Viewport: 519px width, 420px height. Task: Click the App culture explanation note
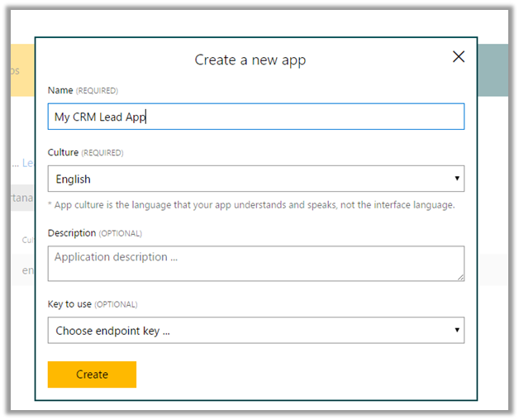[250, 204]
